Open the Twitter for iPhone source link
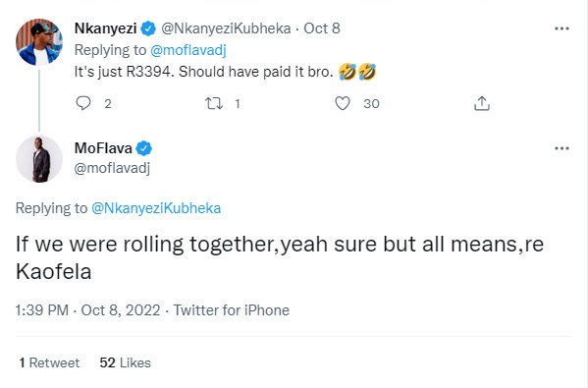The width and height of the screenshot is (588, 388). (x=231, y=310)
